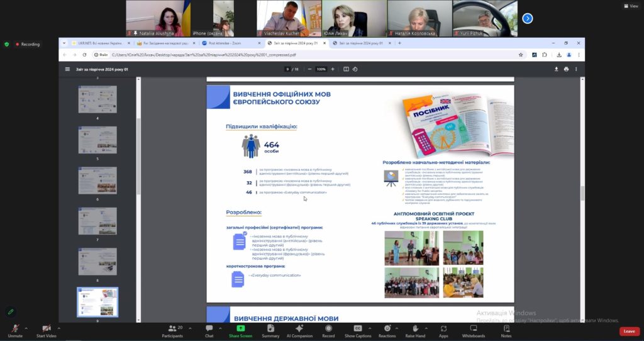644x341 pixels.
Task: Close the active Звіт за півріччя tab
Action: pyautogui.click(x=325, y=43)
